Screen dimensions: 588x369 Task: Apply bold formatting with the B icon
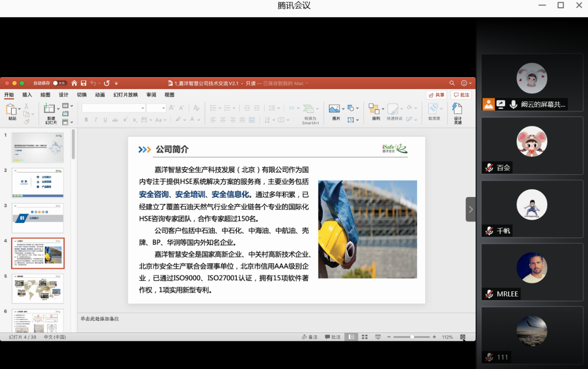tap(86, 119)
